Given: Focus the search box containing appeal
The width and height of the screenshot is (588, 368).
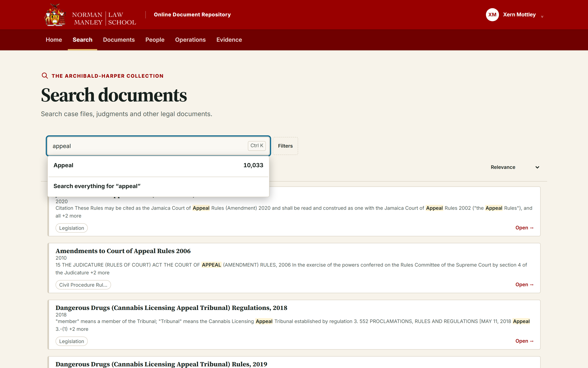Looking at the screenshot, I should pos(158,146).
